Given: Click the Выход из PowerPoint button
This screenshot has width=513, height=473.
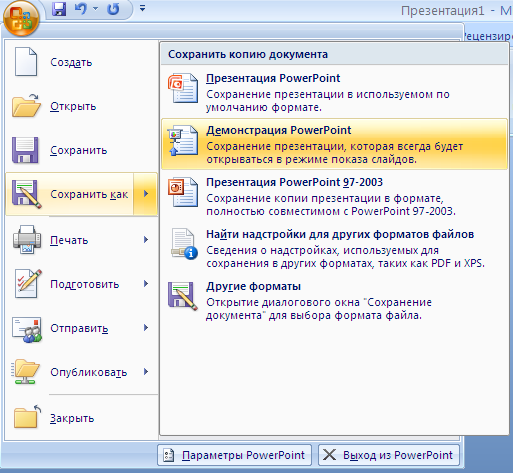Looking at the screenshot, I should (x=389, y=455).
